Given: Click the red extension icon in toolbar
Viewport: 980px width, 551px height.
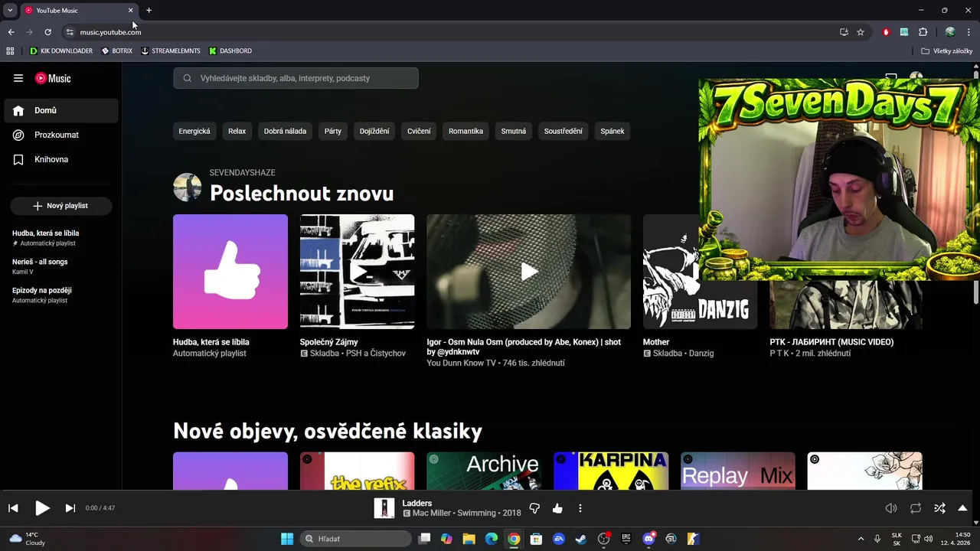Looking at the screenshot, I should click(x=886, y=32).
